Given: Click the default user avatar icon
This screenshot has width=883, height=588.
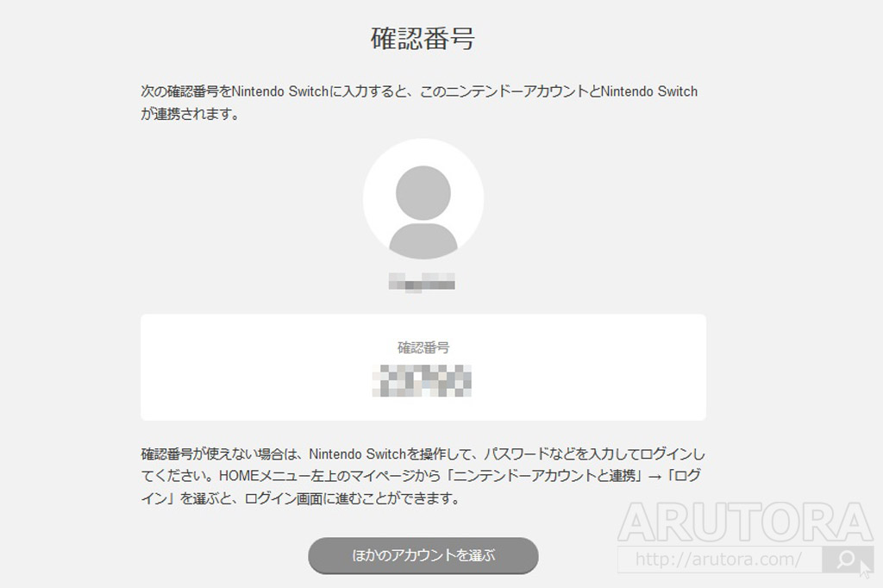Looking at the screenshot, I should point(423,199).
